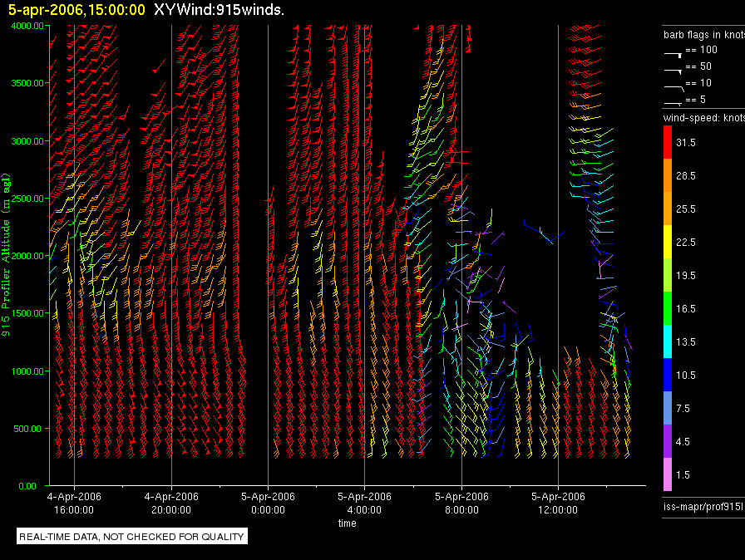Pick the orange 28.5 knots color band
745x560 pixels.
(669, 176)
